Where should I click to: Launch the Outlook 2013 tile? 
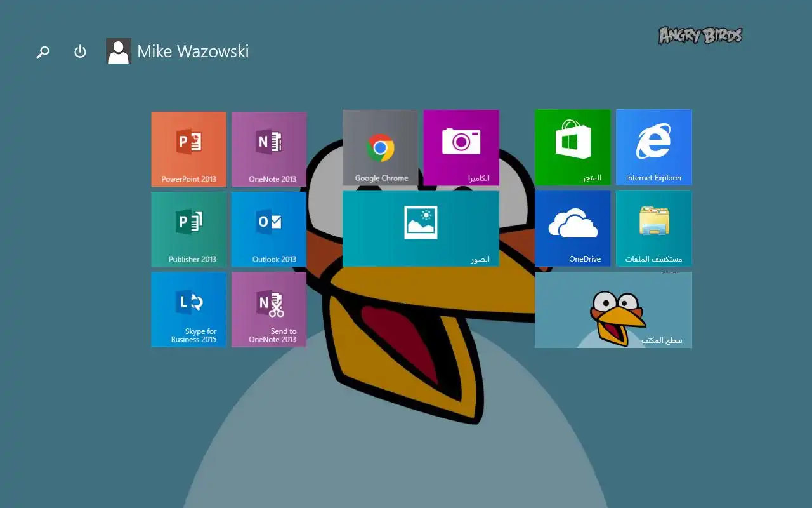coord(269,229)
